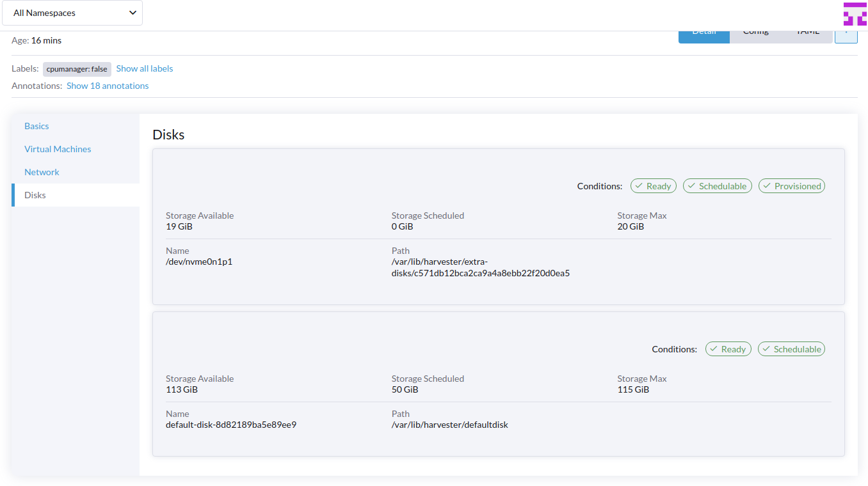Viewport: 868px width, 486px height.
Task: Click Ready condition badge of nvme0n1p1 disk
Action: click(x=654, y=186)
